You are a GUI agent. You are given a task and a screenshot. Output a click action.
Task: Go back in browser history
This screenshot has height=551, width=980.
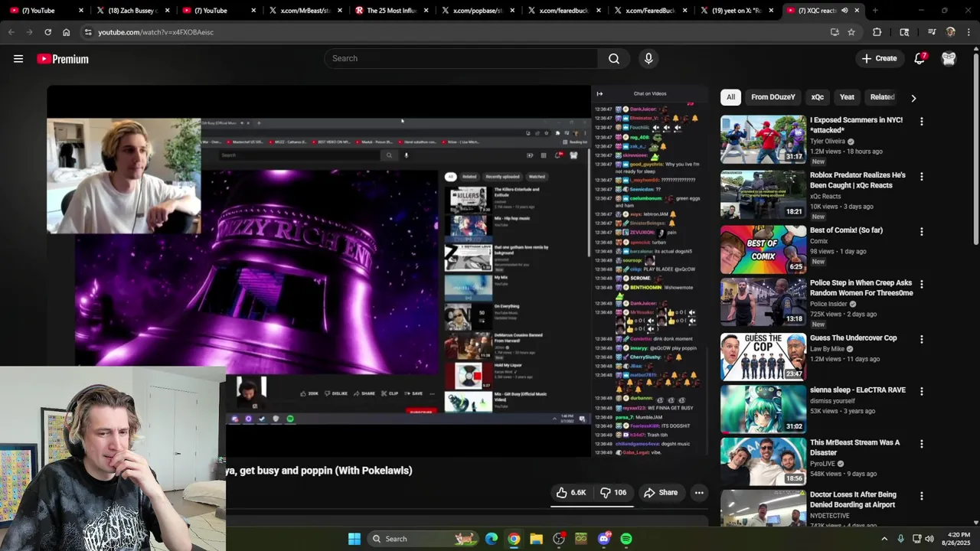tap(11, 32)
